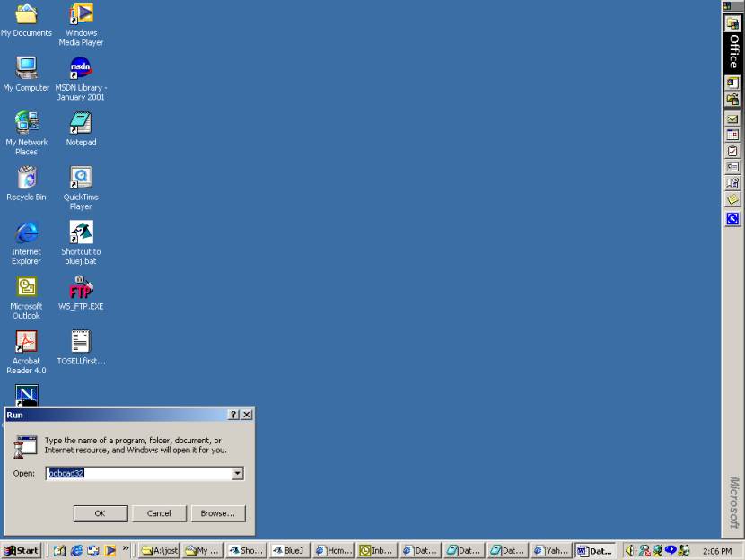This screenshot has height=560, width=745.
Task: Select the My Documents desktop icon
Action: [26, 20]
